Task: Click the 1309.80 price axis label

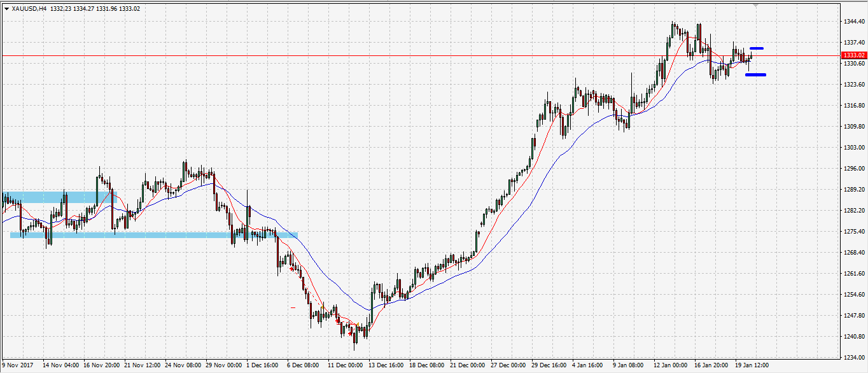Action: click(853, 127)
